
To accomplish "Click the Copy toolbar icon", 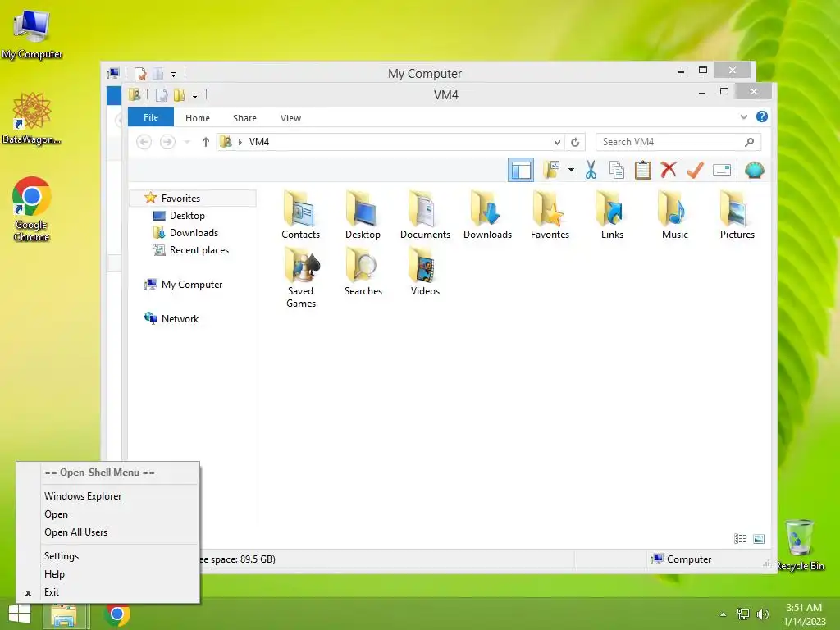I will pyautogui.click(x=617, y=171).
